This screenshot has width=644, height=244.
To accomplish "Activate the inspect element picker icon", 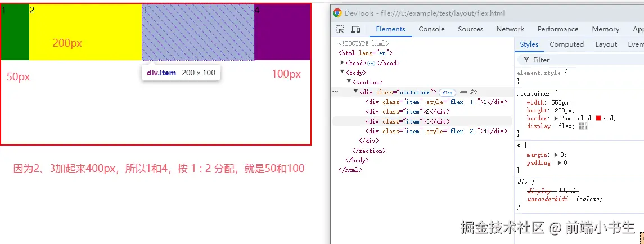I will coord(340,29).
